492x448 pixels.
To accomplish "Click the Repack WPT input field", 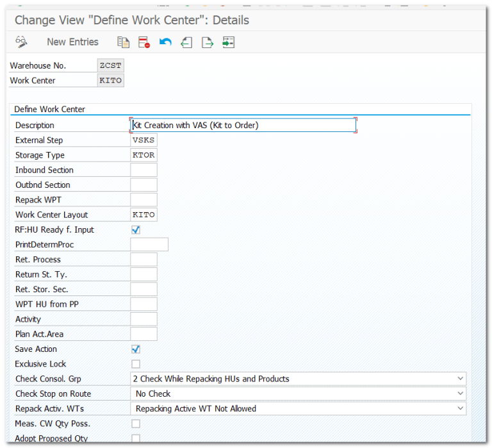I will (x=143, y=200).
